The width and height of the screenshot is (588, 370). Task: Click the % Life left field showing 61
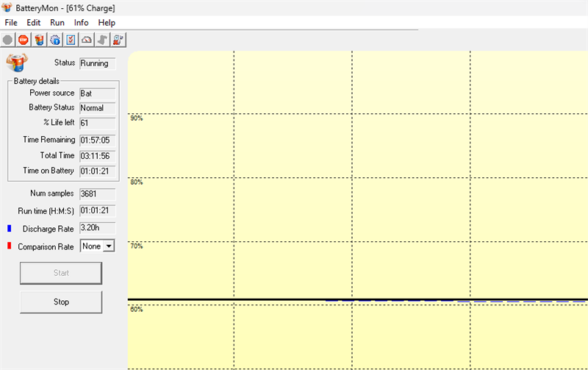98,123
